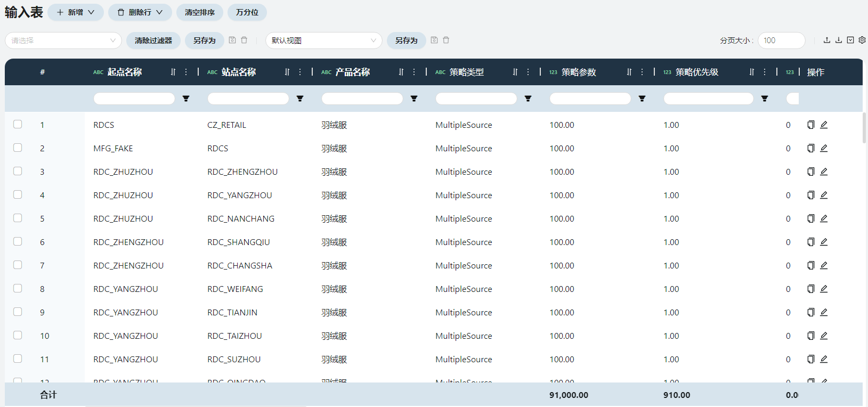Click the vertical scrollbar of the table
The image size is (868, 407).
click(864, 128)
